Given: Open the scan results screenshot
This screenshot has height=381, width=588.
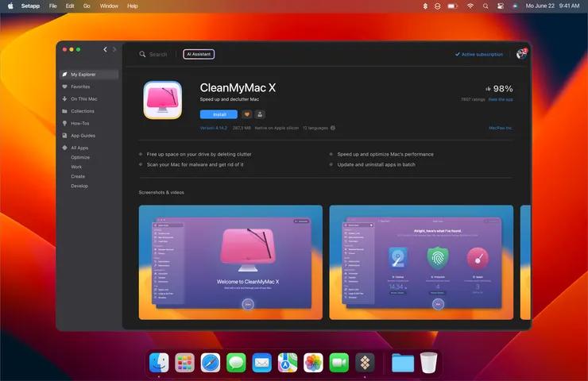Looking at the screenshot, I should coord(421,262).
